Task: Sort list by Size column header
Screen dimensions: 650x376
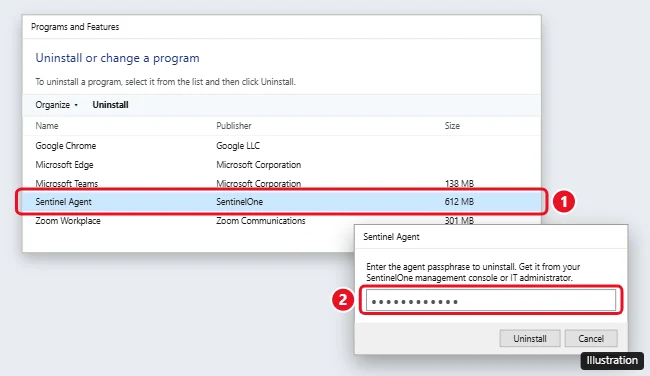Action: tap(452, 126)
